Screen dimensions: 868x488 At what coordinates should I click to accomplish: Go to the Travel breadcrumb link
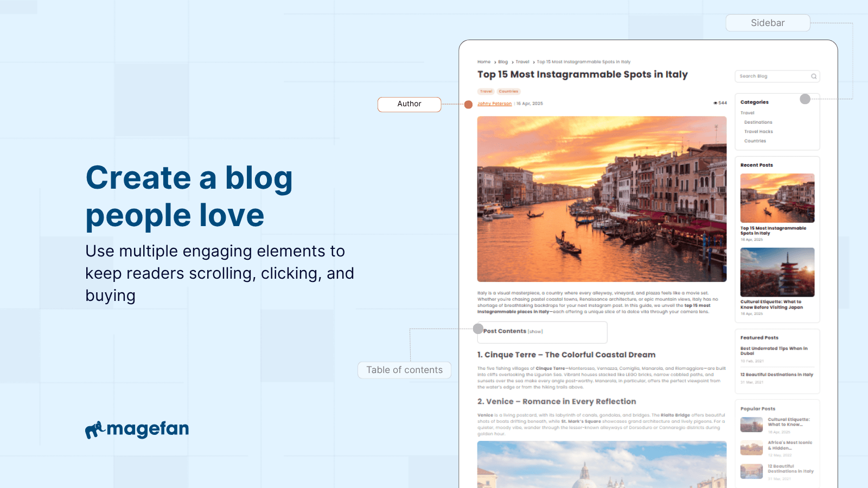click(522, 62)
